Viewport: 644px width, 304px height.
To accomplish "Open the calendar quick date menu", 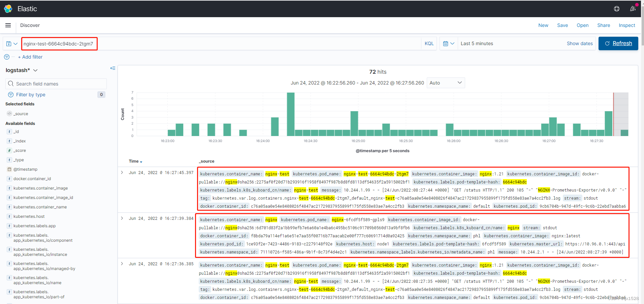I will (449, 43).
